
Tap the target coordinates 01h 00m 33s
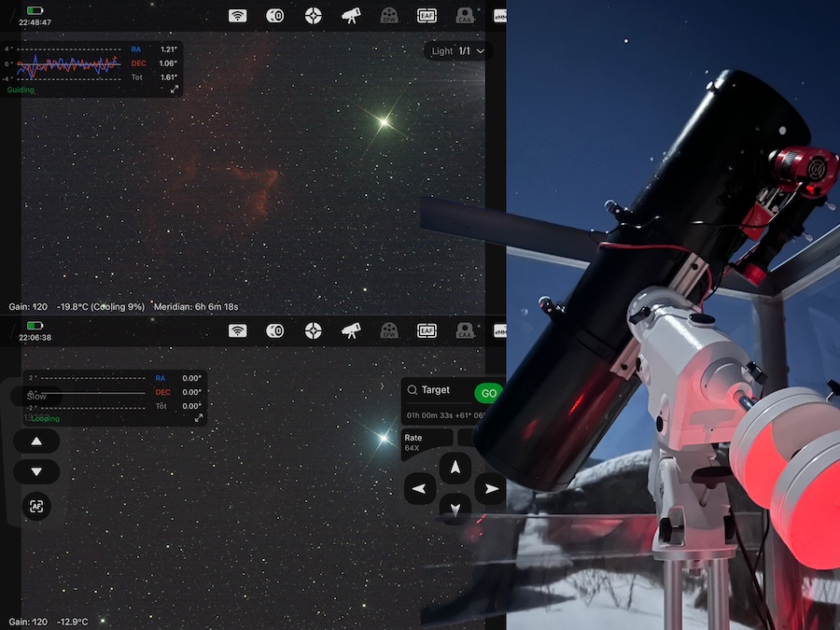[429, 415]
